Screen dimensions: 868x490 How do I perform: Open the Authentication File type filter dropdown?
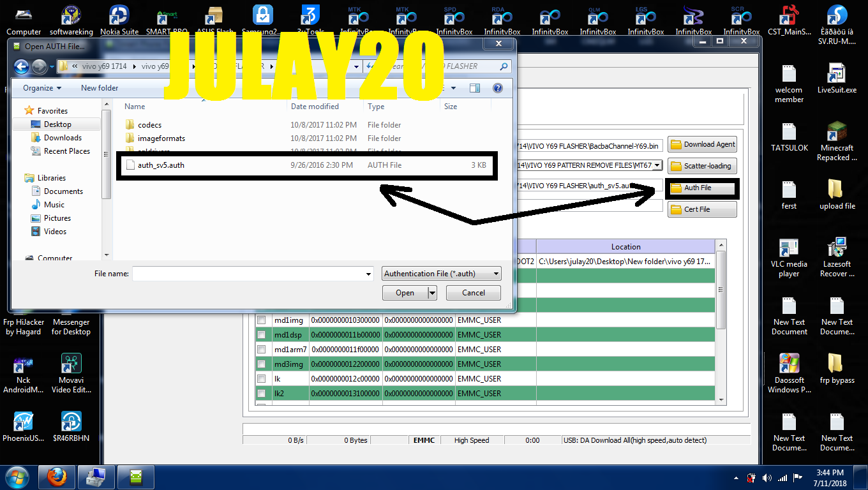[x=442, y=274]
